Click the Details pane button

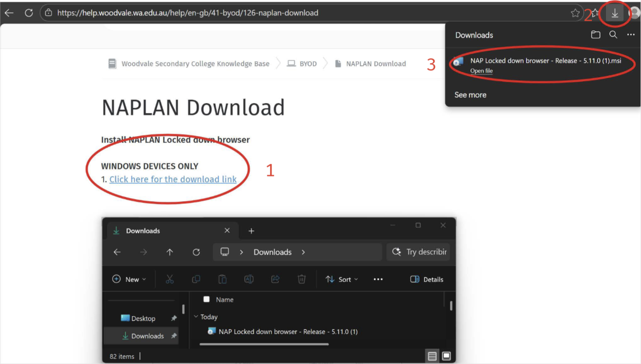pos(427,279)
